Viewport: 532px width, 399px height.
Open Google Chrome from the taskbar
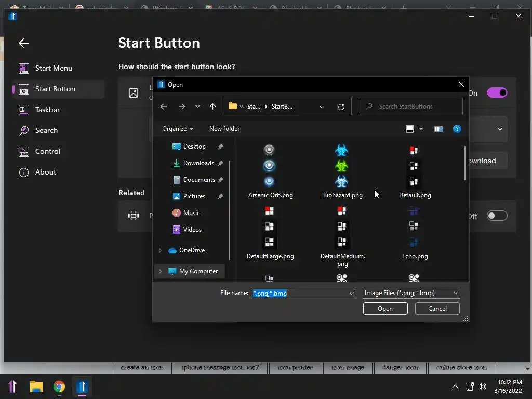tap(59, 387)
